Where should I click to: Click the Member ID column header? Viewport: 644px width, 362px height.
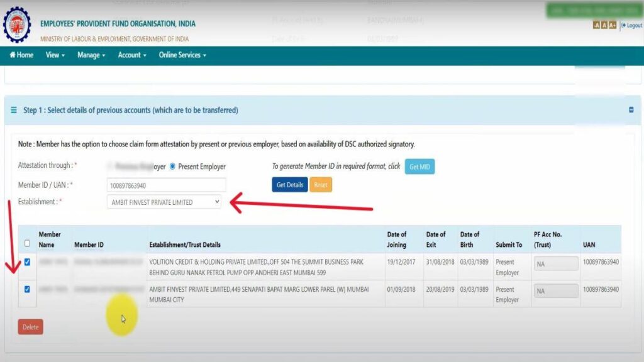coord(89,244)
